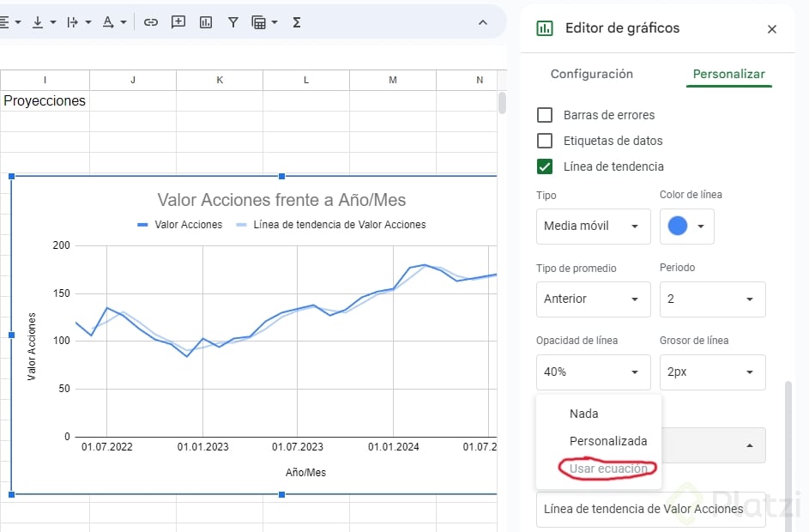Expand the Periodo dropdown

[x=712, y=299]
